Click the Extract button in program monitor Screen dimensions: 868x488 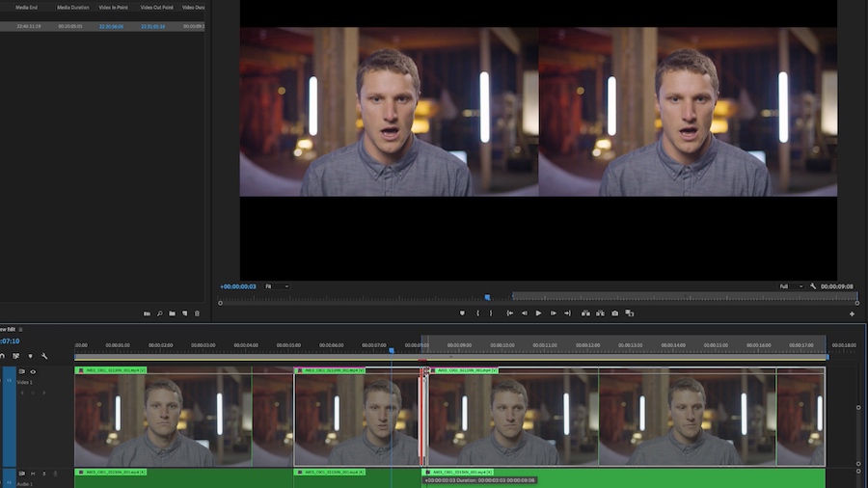coord(600,313)
